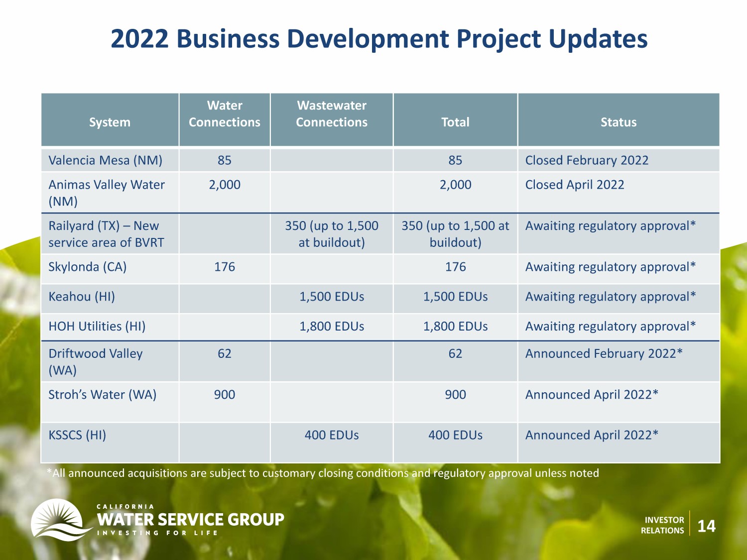Click HOH Utilities total '1,800 EDUs' cell

[x=455, y=327]
